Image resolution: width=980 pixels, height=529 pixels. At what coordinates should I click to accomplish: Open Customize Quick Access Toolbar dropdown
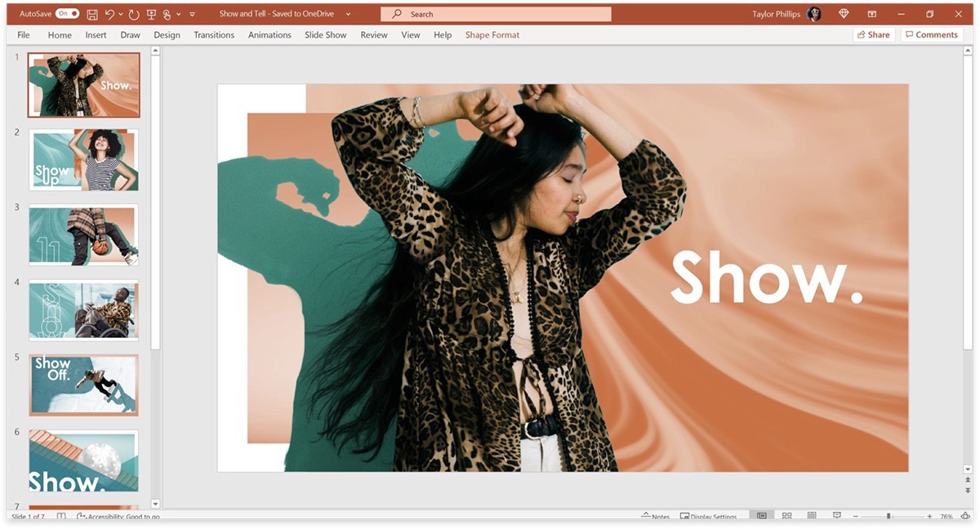pyautogui.click(x=193, y=14)
